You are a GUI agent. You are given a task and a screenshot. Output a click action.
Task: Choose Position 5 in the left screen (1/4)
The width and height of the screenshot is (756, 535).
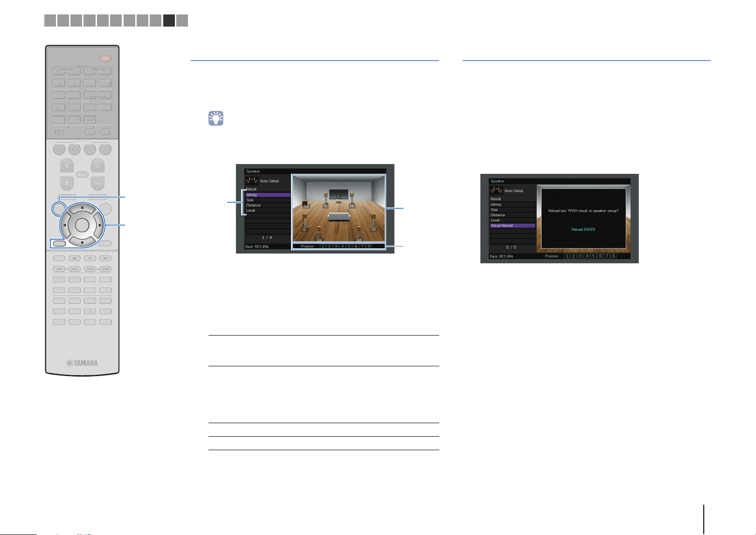tap(349, 246)
